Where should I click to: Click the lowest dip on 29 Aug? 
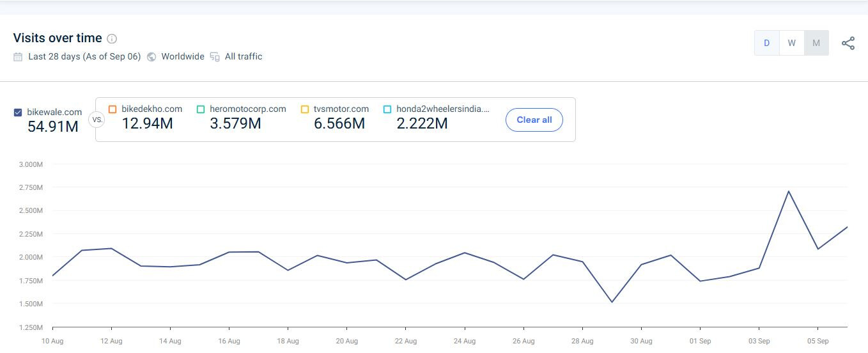click(612, 302)
